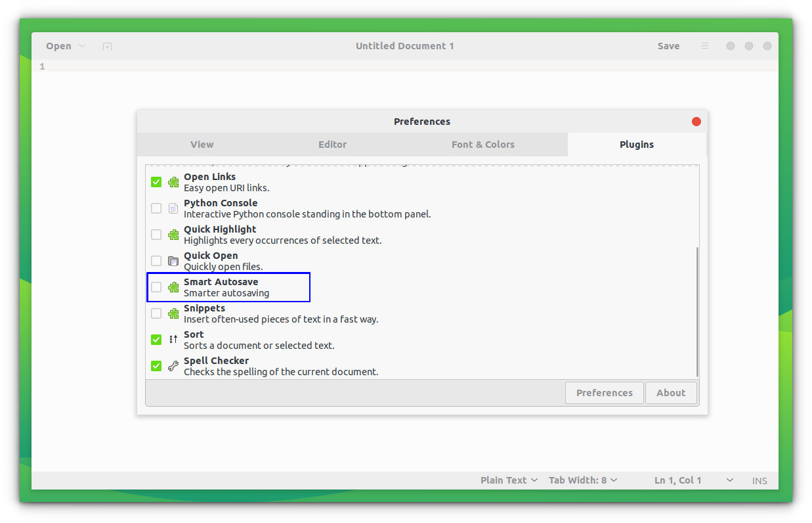Open the hamburger menu in the header bar
This screenshot has height=523, width=812.
point(704,46)
